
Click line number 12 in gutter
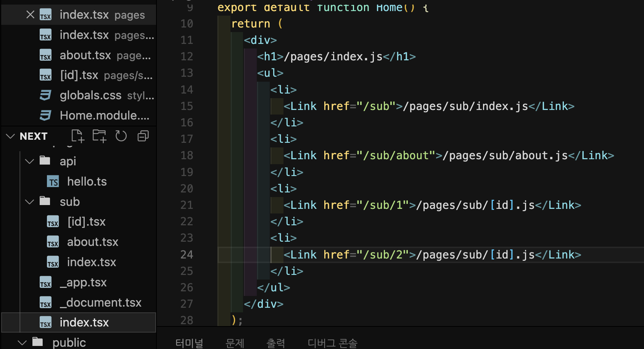[x=187, y=57]
